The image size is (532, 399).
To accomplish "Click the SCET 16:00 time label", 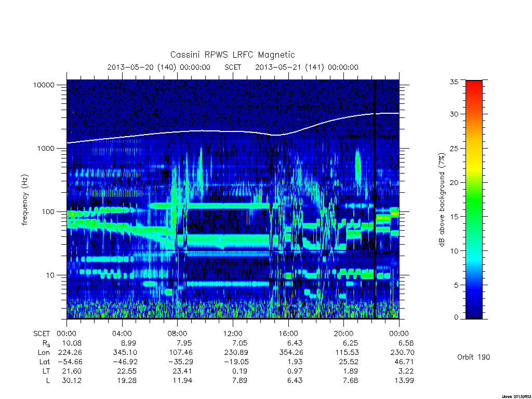I will 288,334.
